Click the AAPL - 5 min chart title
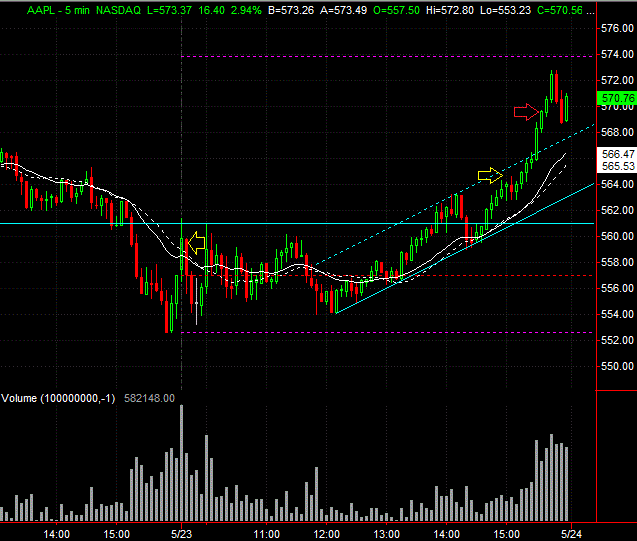This screenshot has height=541, width=637. click(58, 10)
